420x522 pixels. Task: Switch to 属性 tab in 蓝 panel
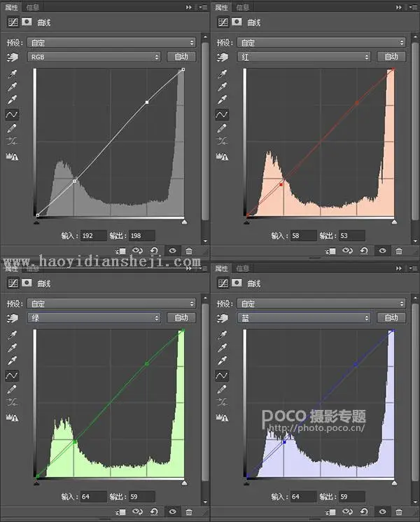click(x=222, y=268)
